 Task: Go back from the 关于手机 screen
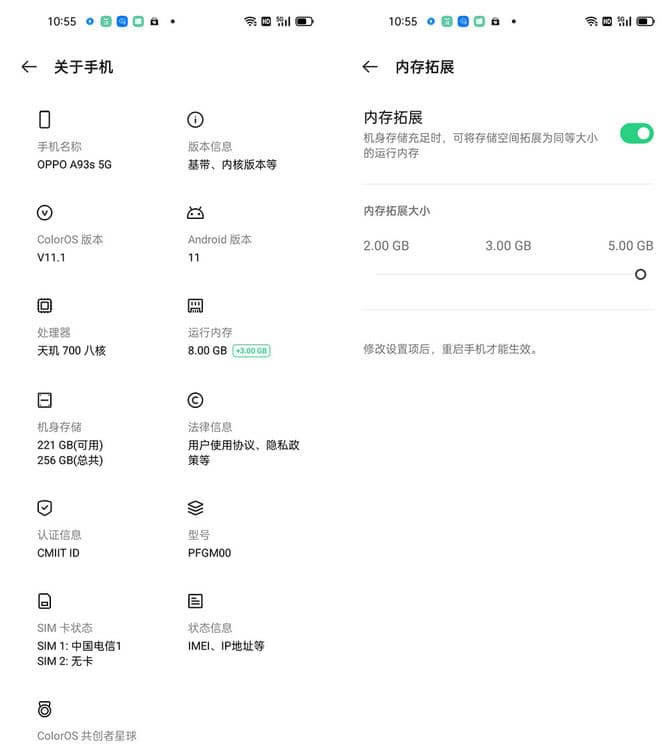point(29,67)
